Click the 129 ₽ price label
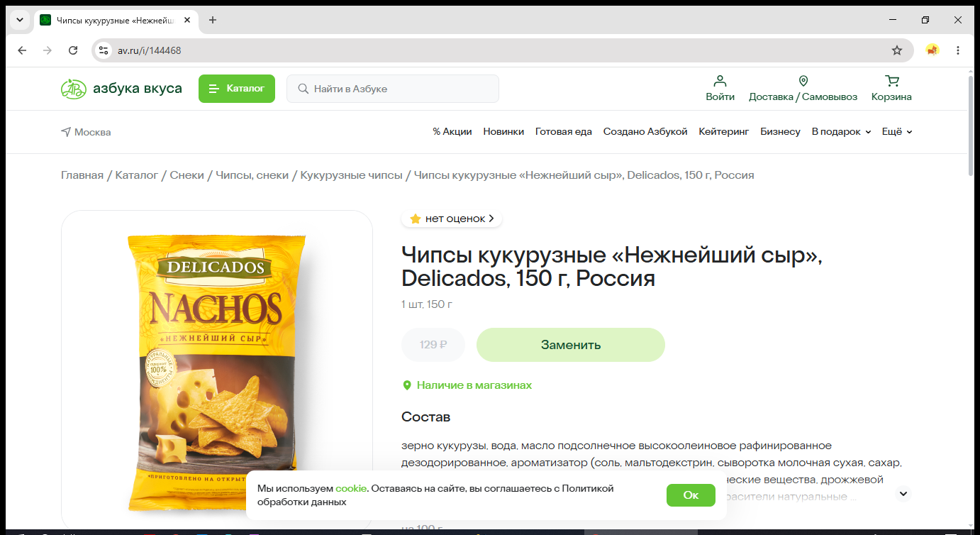This screenshot has width=980, height=535. point(433,345)
